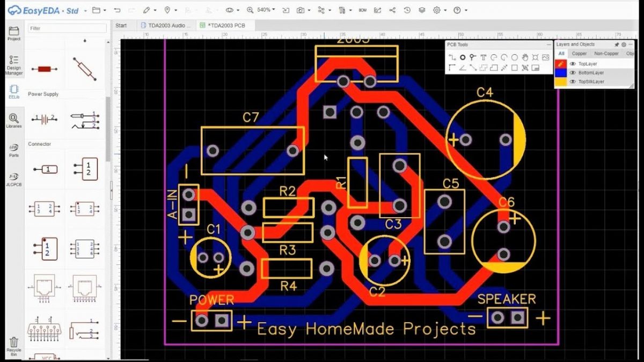
Task: Select the Copper Area tool in PCB Tools
Action: [484, 68]
